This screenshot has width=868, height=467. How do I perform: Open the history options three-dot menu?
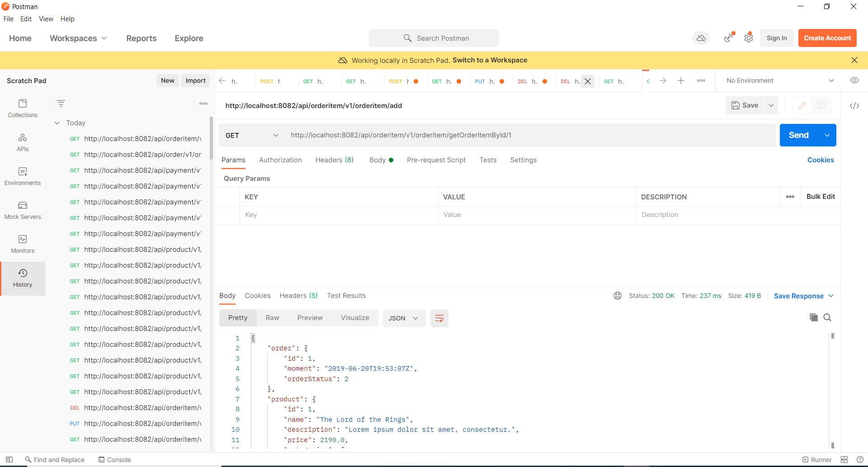(203, 104)
